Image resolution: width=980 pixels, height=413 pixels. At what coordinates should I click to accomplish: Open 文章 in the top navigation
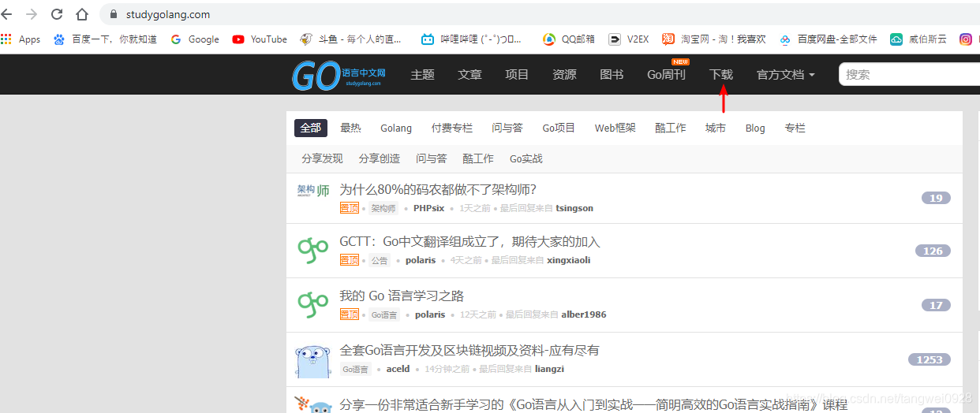tap(470, 74)
